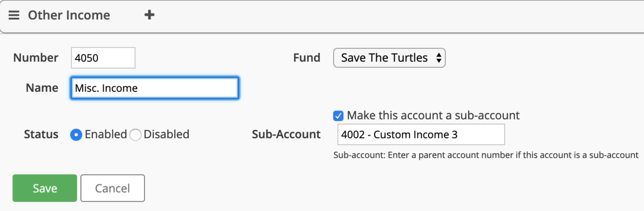Save the account changes
Screen dimensions: 644x211
(x=45, y=188)
